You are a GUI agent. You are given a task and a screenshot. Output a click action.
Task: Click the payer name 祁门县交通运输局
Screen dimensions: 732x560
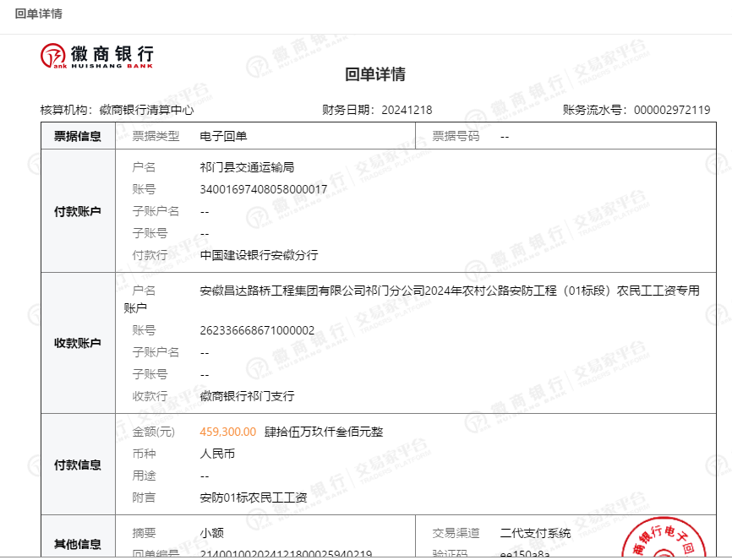[x=247, y=167]
